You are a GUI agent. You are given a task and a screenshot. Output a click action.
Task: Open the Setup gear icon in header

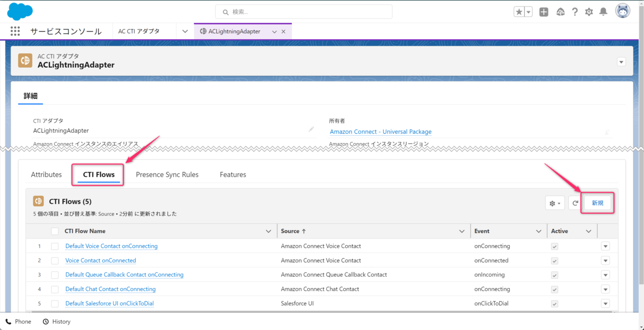589,12
